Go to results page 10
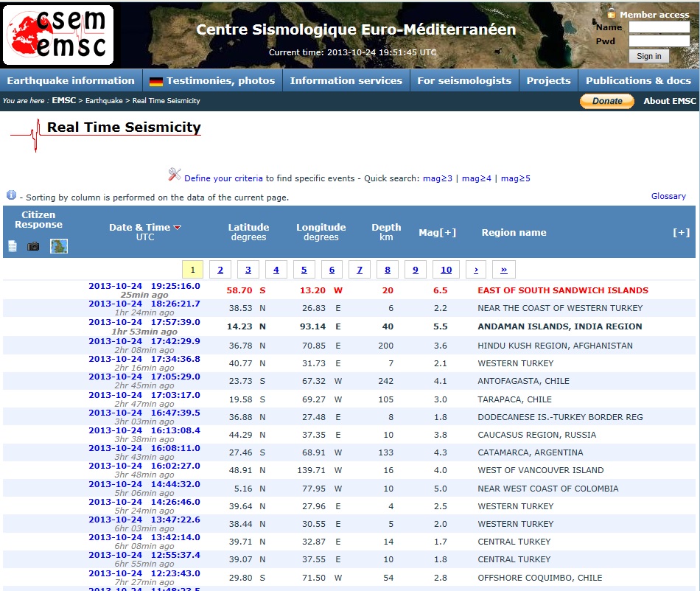This screenshot has width=700, height=591. pyautogui.click(x=446, y=270)
